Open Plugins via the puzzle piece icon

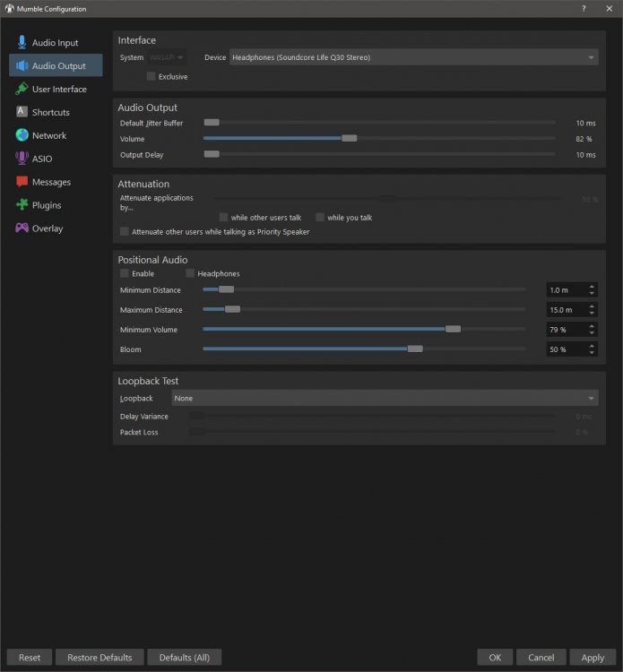click(x=22, y=205)
